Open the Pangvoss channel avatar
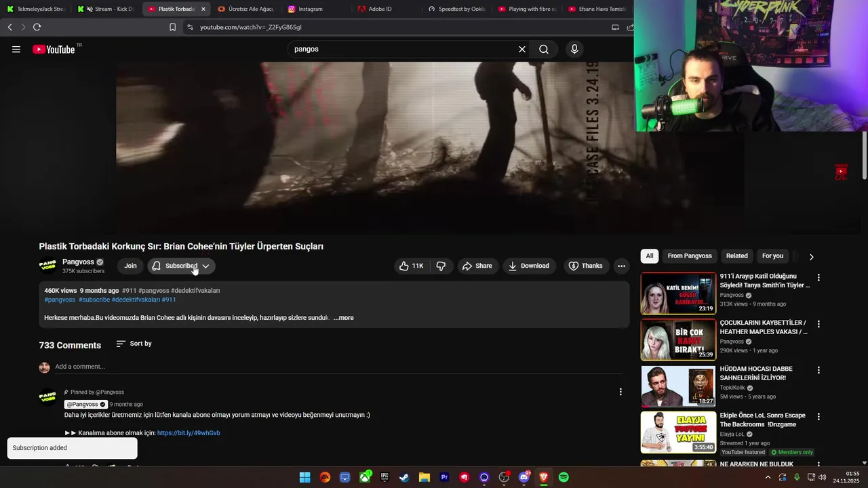The image size is (868, 488). pyautogui.click(x=47, y=266)
